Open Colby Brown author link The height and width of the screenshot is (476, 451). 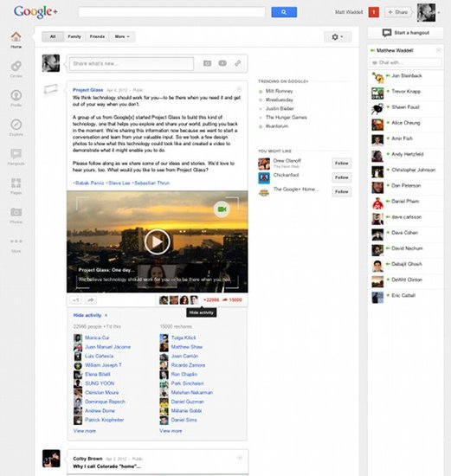[x=87, y=459]
